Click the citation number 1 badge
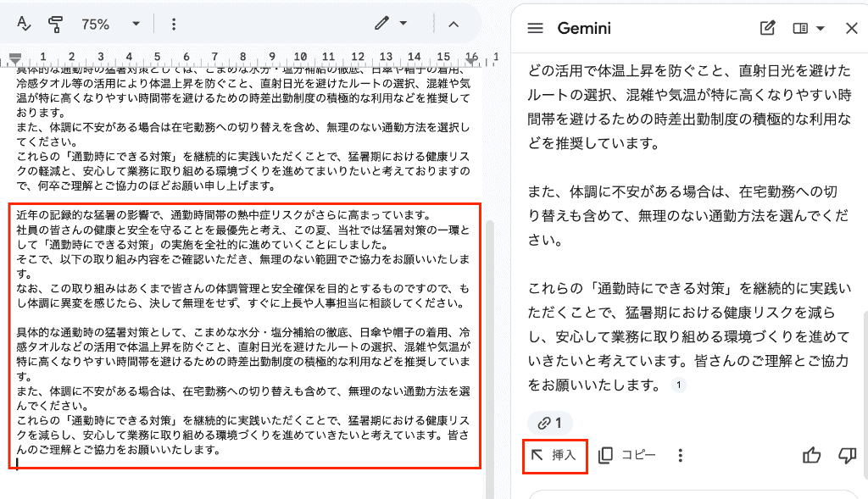This screenshot has height=499, width=868. 679,385
